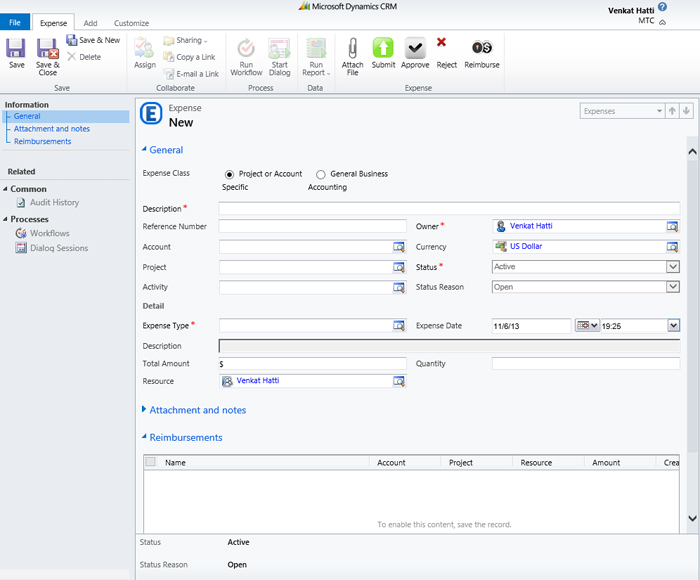Open the Expense Date calendar picker
The height and width of the screenshot is (580, 700).
(587, 326)
